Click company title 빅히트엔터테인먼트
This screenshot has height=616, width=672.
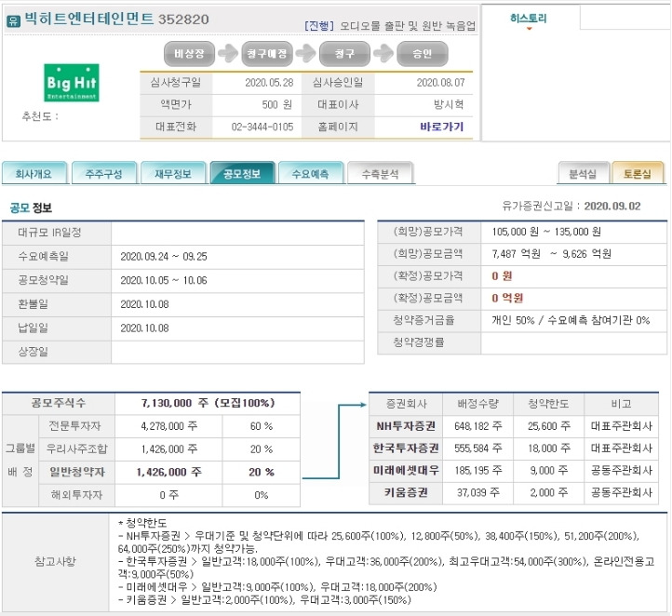click(x=88, y=19)
